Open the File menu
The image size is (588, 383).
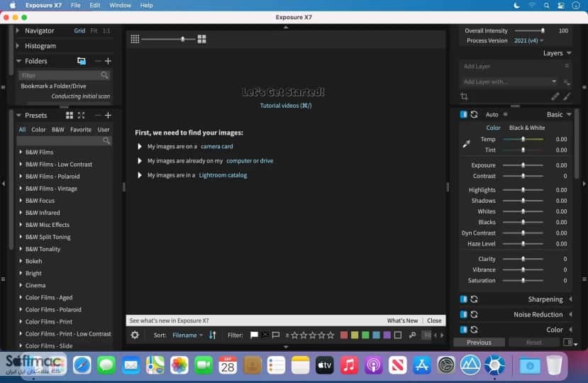75,5
